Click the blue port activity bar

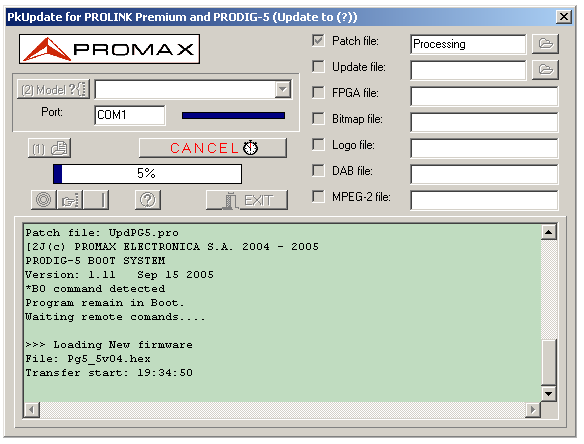click(234, 115)
